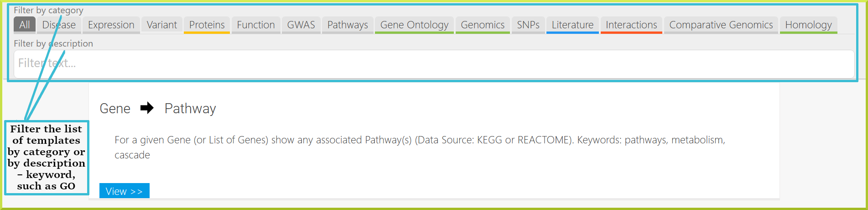Switch to Literature category tab
The width and height of the screenshot is (868, 210).
point(572,25)
